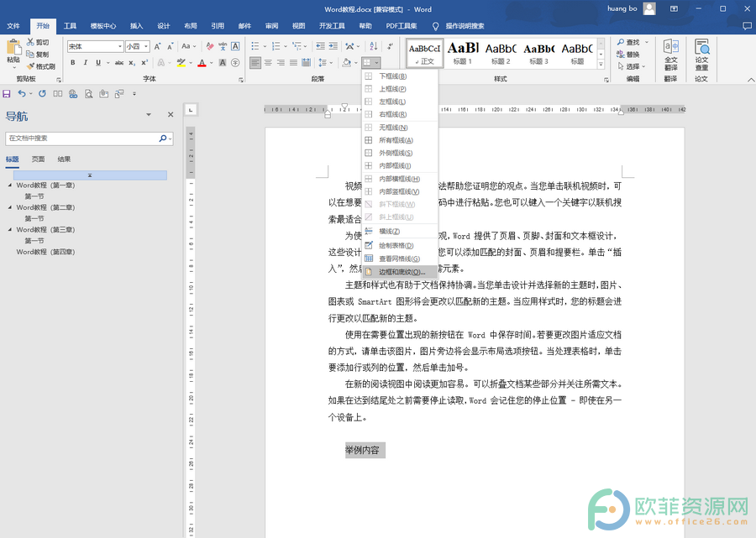
Task: Toggle Bold formatting
Action: pos(73,63)
